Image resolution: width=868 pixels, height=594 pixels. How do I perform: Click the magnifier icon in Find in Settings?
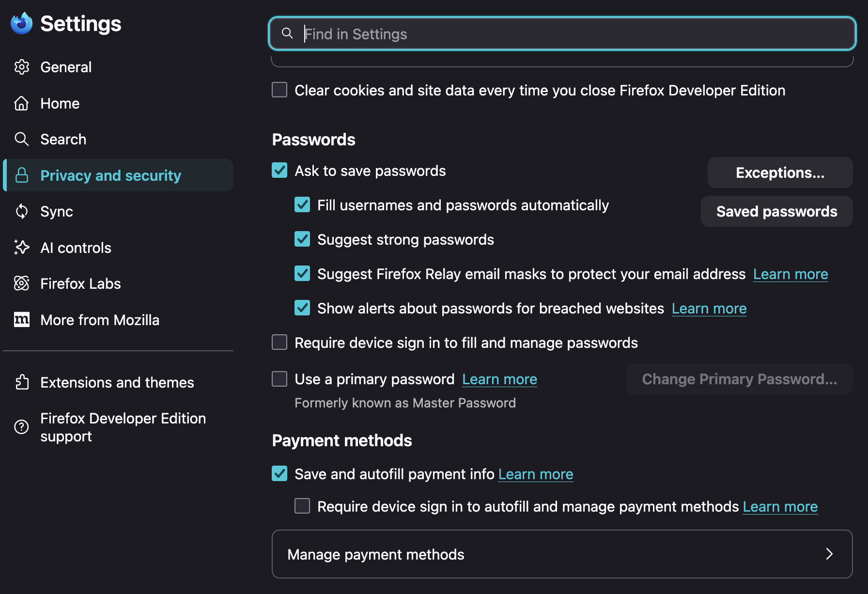(x=287, y=33)
